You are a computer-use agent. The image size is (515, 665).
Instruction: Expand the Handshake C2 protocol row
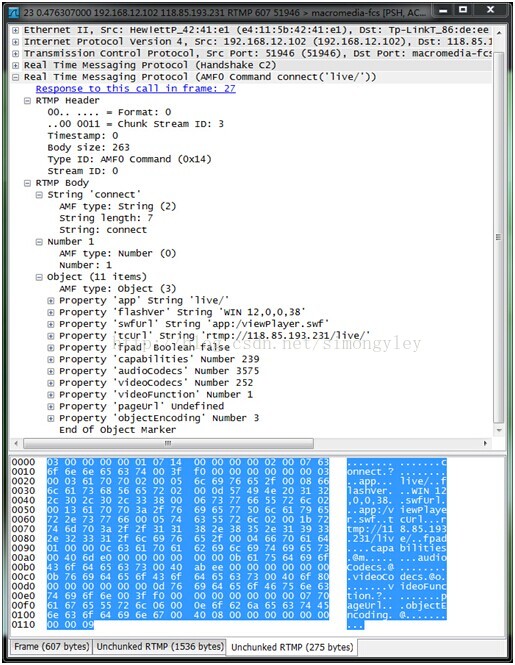click(x=16, y=66)
